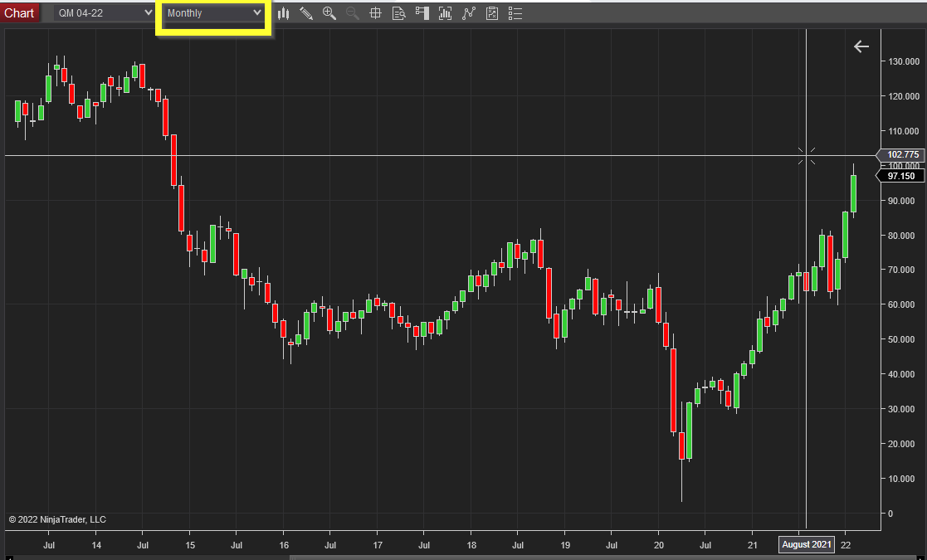Image resolution: width=927 pixels, height=560 pixels.
Task: Click the zoom out magnifier icon
Action: pyautogui.click(x=353, y=13)
